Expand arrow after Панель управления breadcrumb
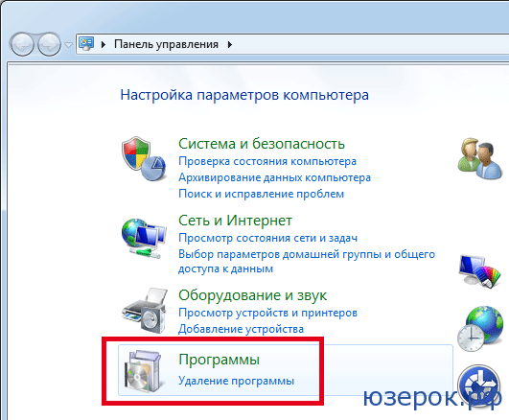Viewport: 509px width, 420px height. coord(229,44)
